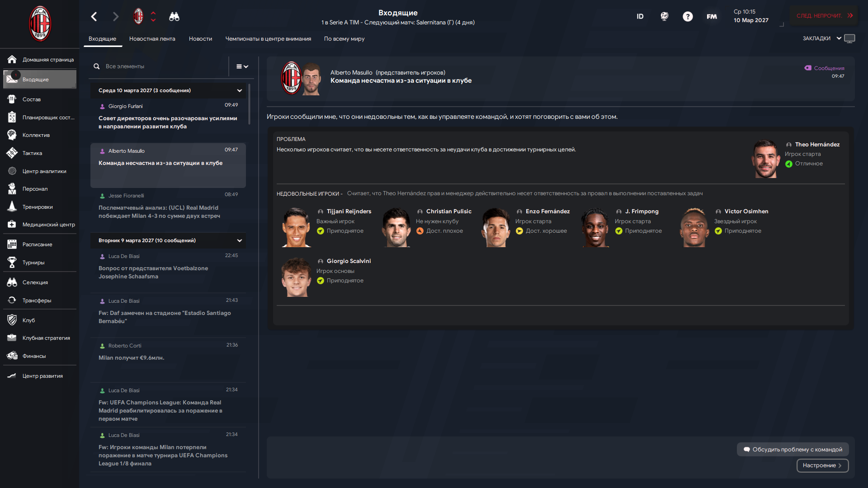Viewport: 868px width, 488px height.
Task: Open Giorgio Furlani board message
Action: pyautogui.click(x=168, y=116)
